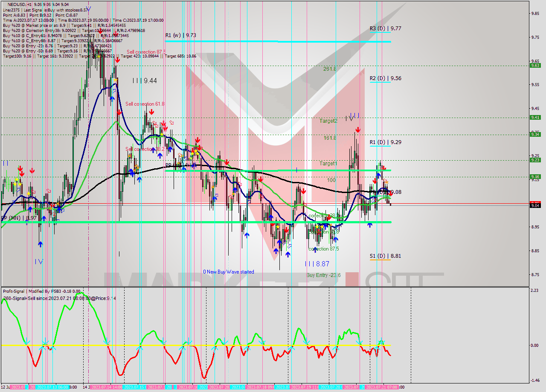This screenshot has height=392, width=546.
Task: Click the 8.75 price axis value
Action: click(x=534, y=274)
